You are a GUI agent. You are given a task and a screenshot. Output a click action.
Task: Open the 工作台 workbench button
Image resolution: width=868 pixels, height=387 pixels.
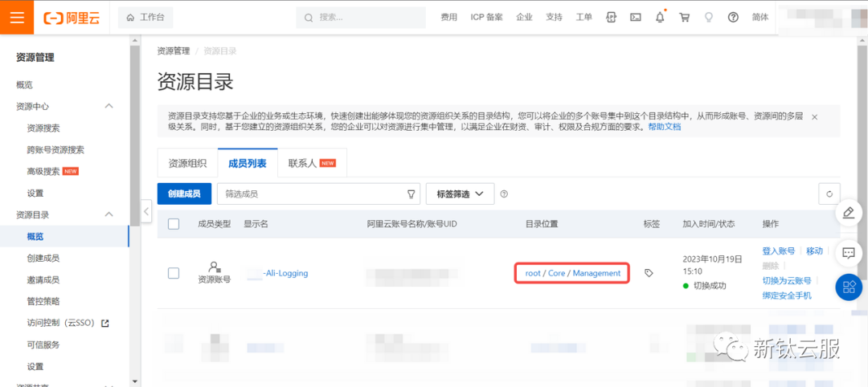point(145,18)
